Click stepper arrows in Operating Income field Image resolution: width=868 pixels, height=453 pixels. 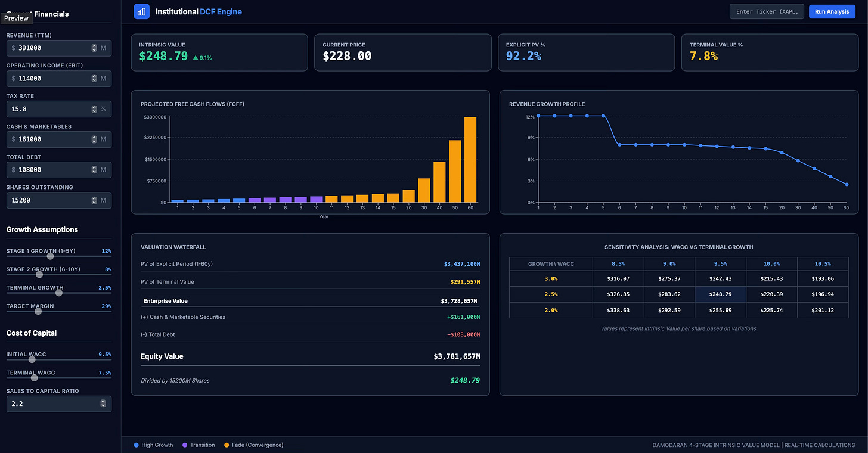point(94,78)
